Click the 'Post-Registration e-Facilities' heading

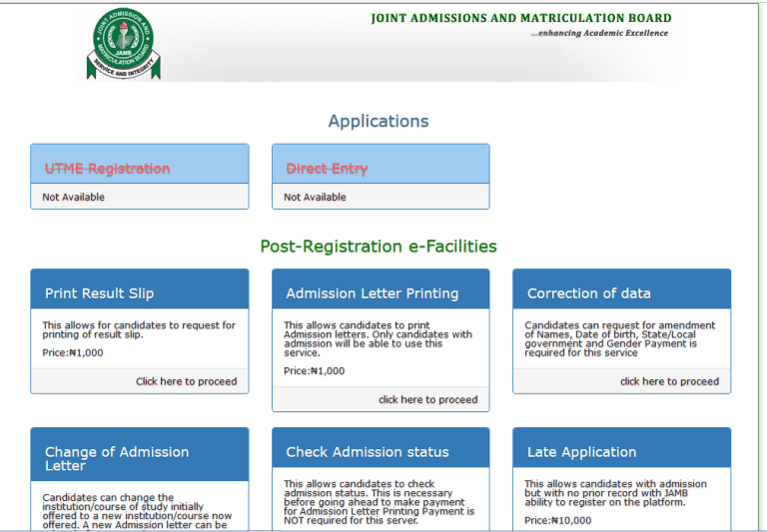point(379,246)
